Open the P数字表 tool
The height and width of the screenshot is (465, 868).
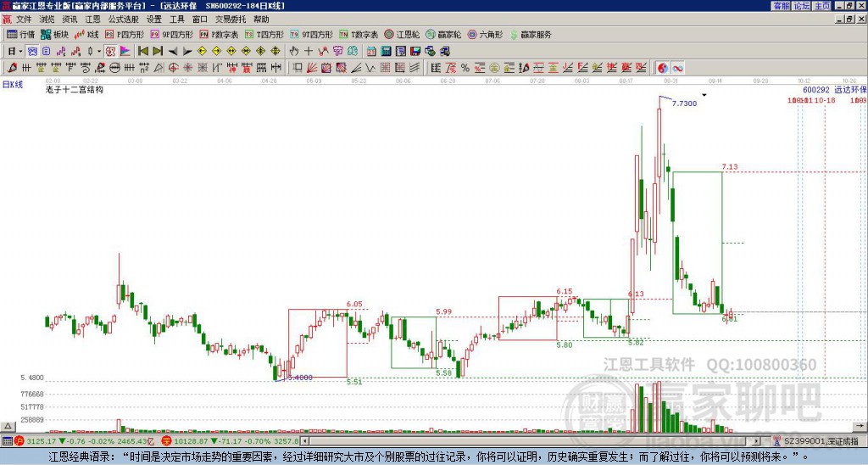219,34
